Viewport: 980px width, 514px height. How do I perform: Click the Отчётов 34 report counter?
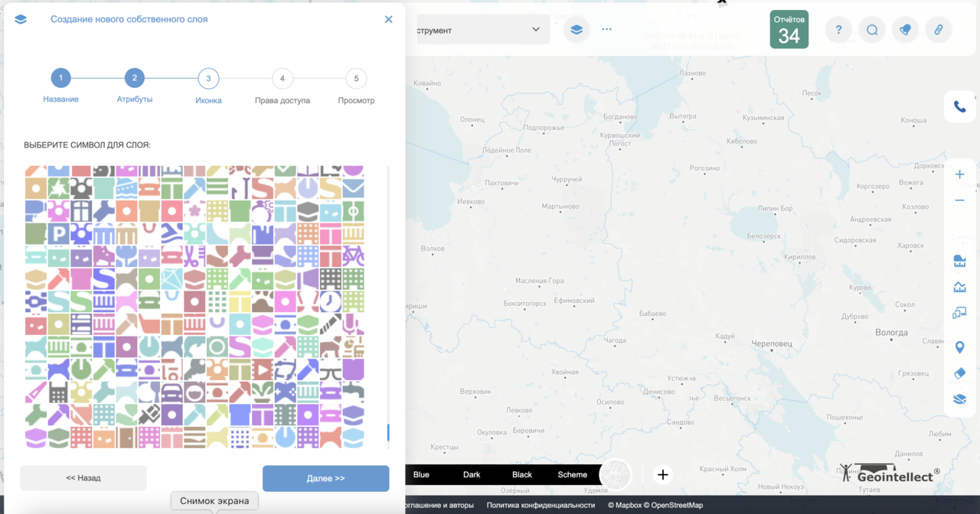(789, 29)
